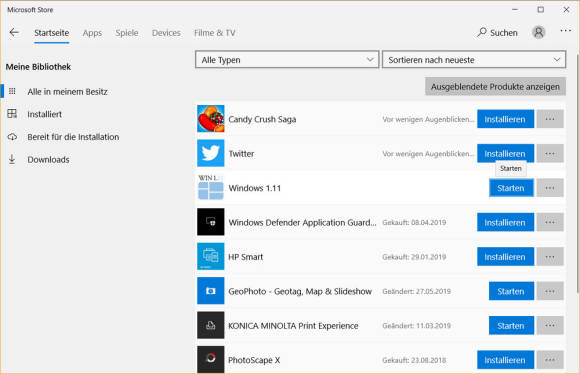Click the Windows 1.11 app icon
This screenshot has width=580, height=374.
click(x=210, y=188)
